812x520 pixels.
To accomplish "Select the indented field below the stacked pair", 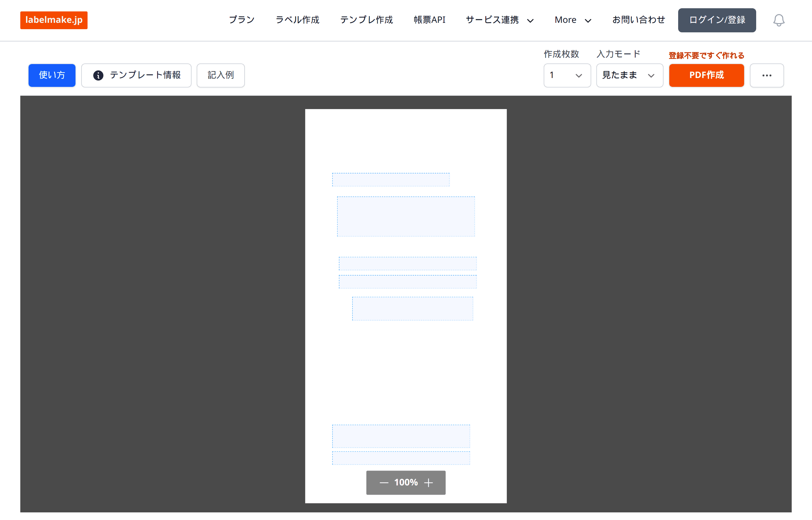I will pyautogui.click(x=412, y=309).
